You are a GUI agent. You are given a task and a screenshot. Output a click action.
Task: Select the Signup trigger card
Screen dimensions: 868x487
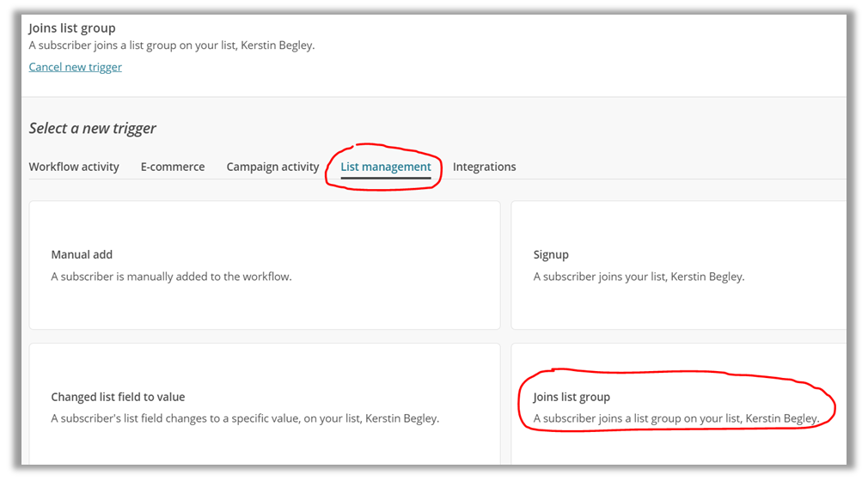(679, 265)
